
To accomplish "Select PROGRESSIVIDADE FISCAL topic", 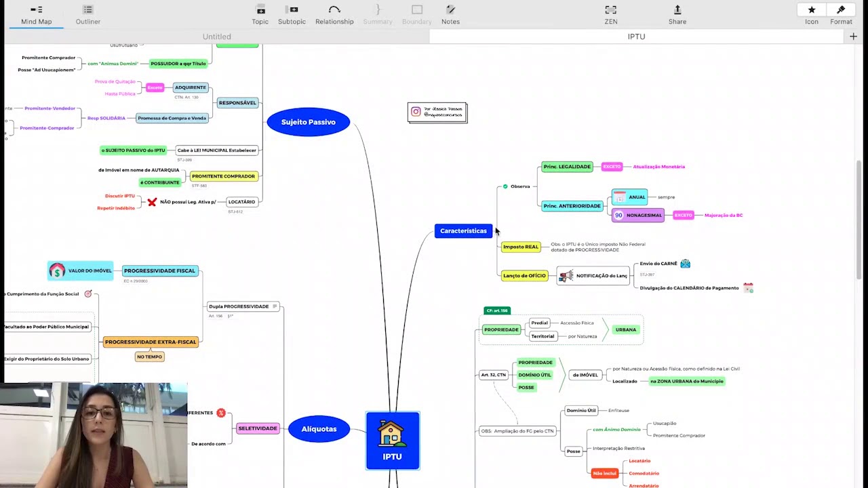I will (x=159, y=270).
